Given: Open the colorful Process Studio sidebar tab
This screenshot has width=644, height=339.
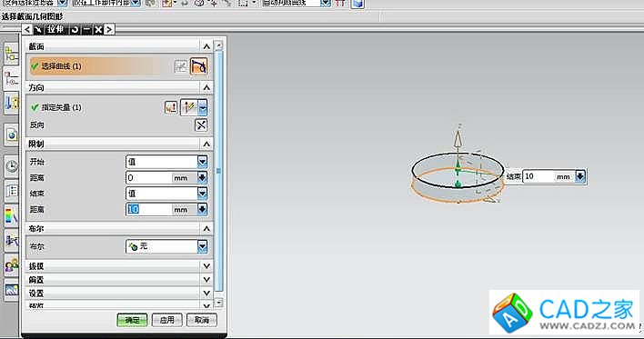Looking at the screenshot, I should (11, 216).
